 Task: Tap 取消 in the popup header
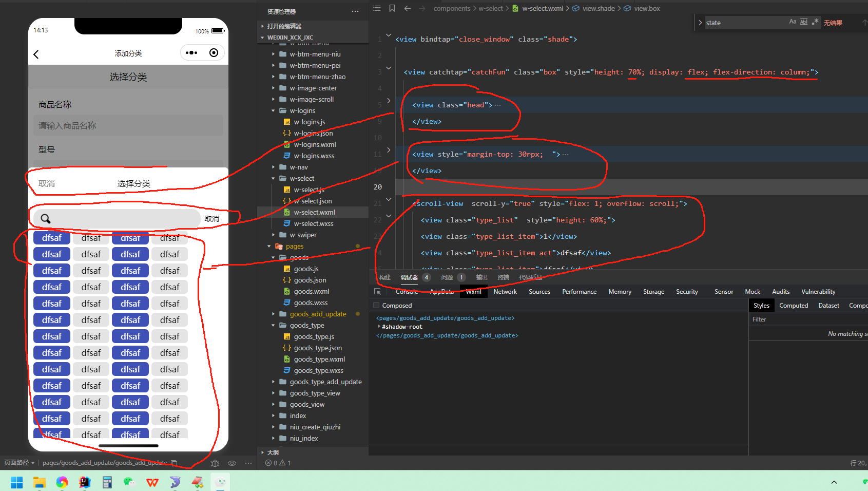click(x=47, y=183)
